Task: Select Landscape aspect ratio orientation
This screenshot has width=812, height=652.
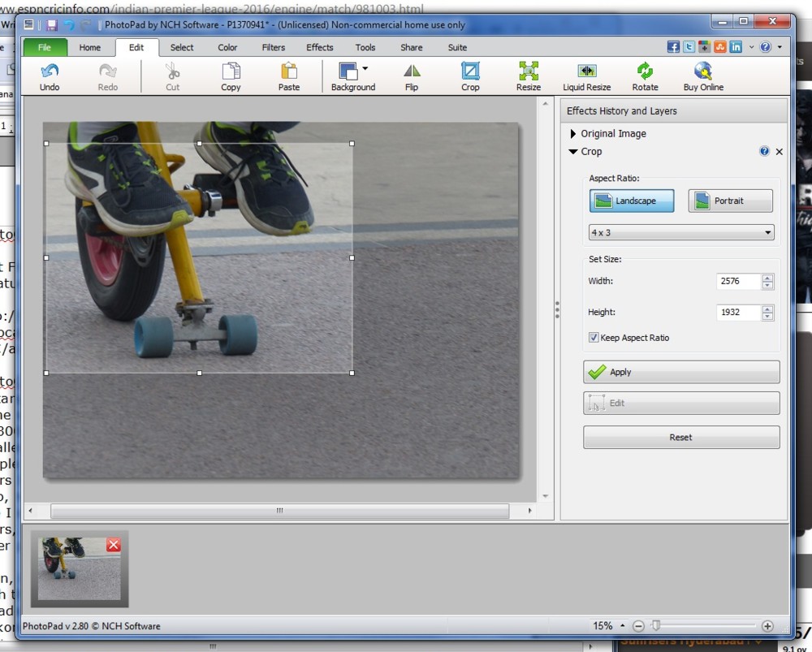Action: pyautogui.click(x=632, y=201)
